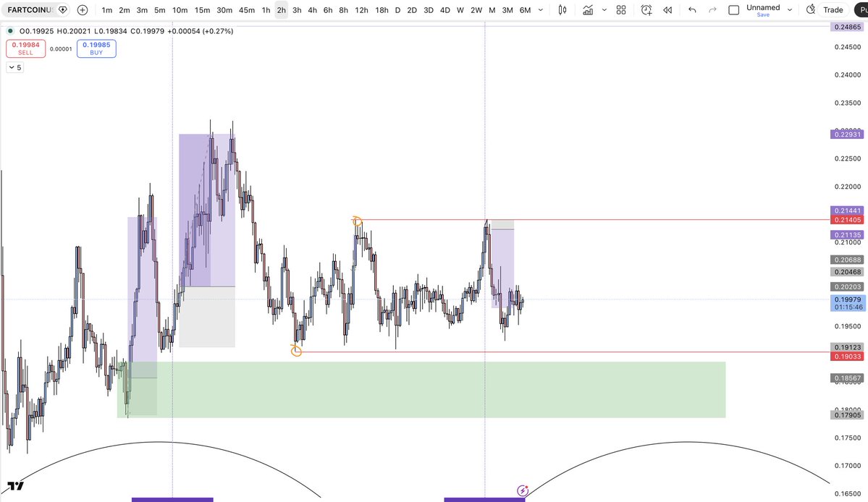Select the 12h interval

pos(361,10)
